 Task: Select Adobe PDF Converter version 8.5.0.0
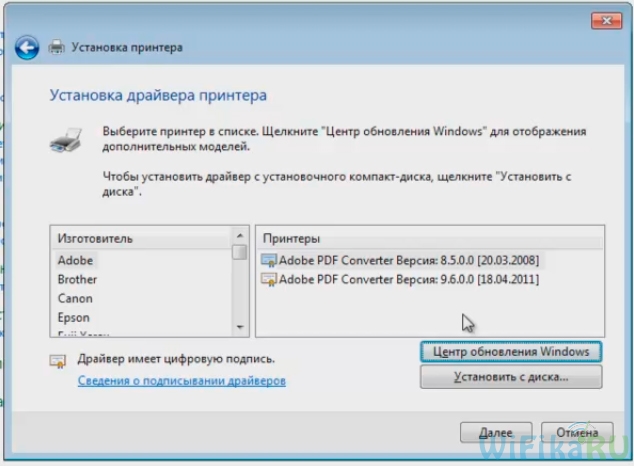408,261
